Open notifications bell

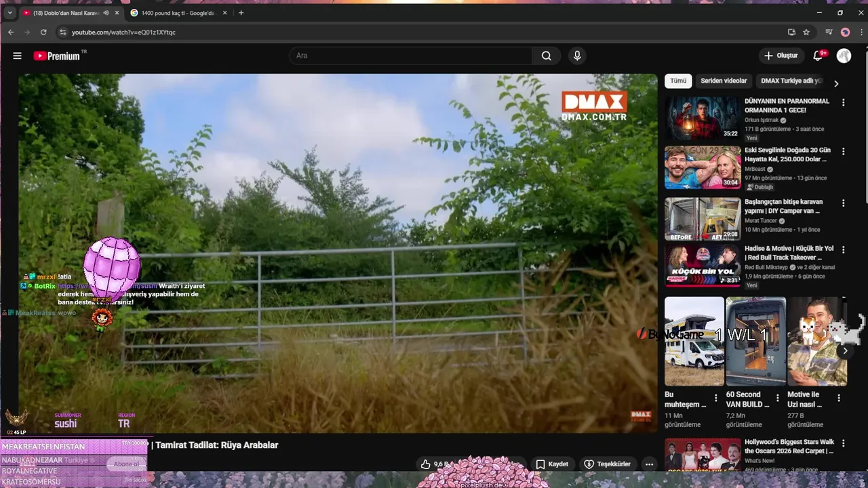818,56
